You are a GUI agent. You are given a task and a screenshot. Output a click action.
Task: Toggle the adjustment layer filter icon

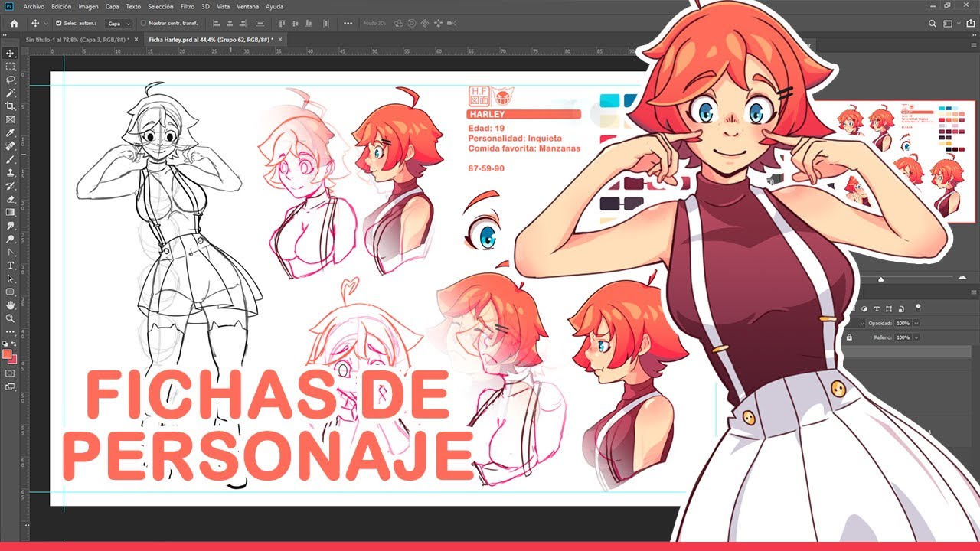(x=865, y=309)
